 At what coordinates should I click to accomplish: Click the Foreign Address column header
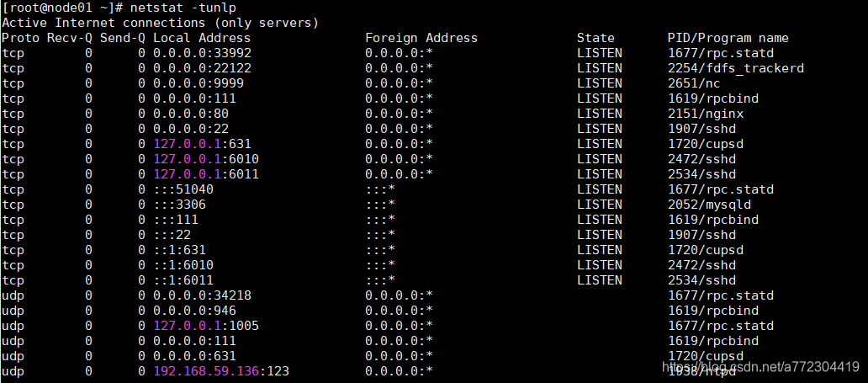pyautogui.click(x=421, y=38)
